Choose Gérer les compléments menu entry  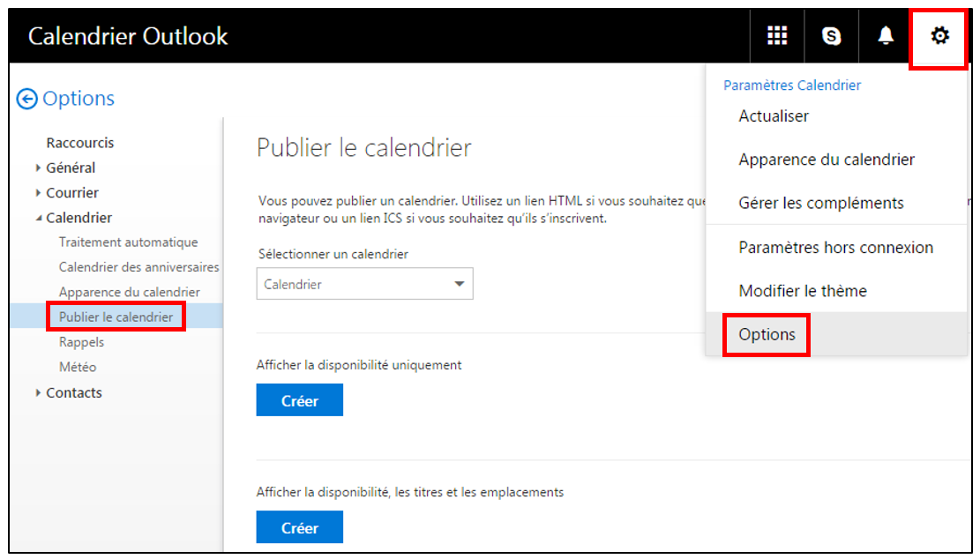[x=821, y=203]
